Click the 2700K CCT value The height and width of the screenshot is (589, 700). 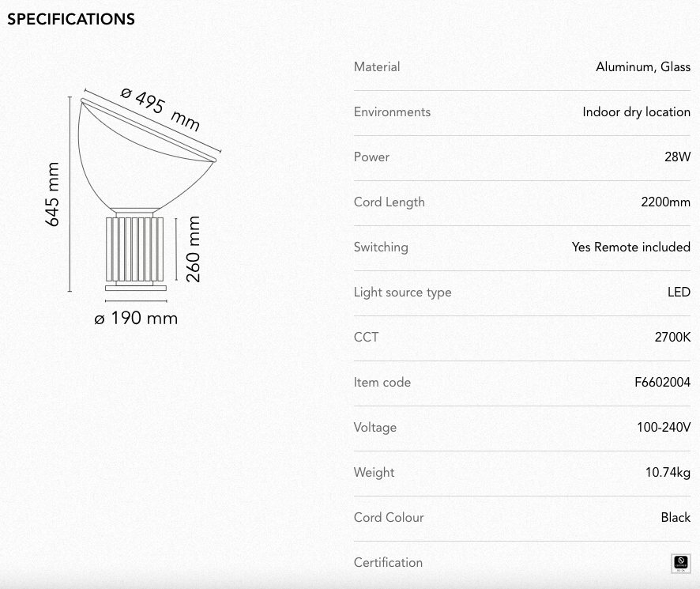pyautogui.click(x=672, y=337)
